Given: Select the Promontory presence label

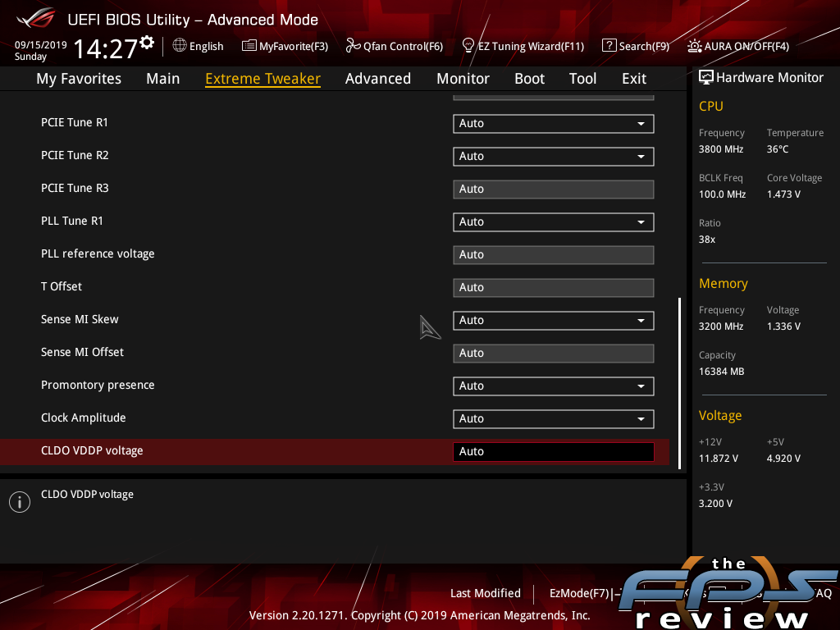Looking at the screenshot, I should (x=98, y=386).
